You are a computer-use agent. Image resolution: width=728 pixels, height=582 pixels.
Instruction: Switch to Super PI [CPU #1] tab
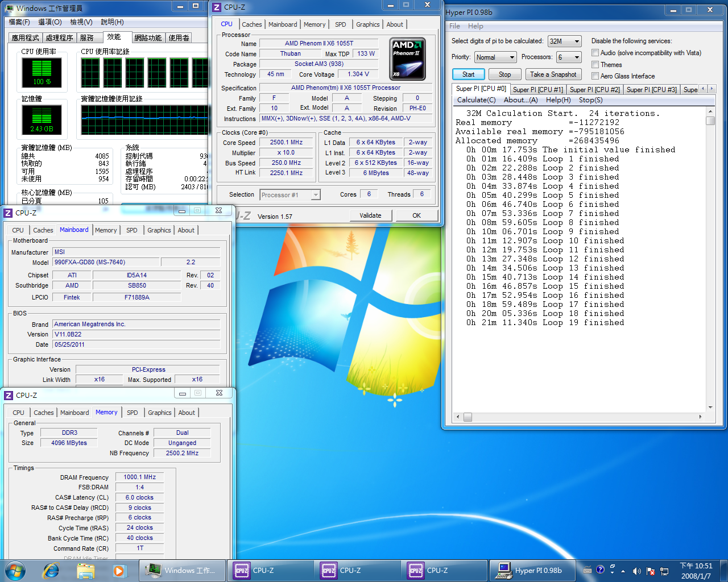(537, 89)
